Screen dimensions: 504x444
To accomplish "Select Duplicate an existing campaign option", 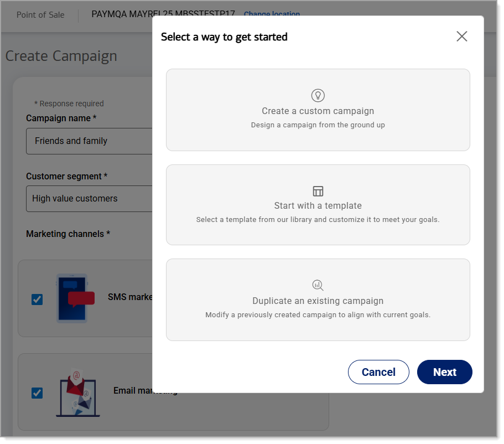I will click(x=318, y=301).
